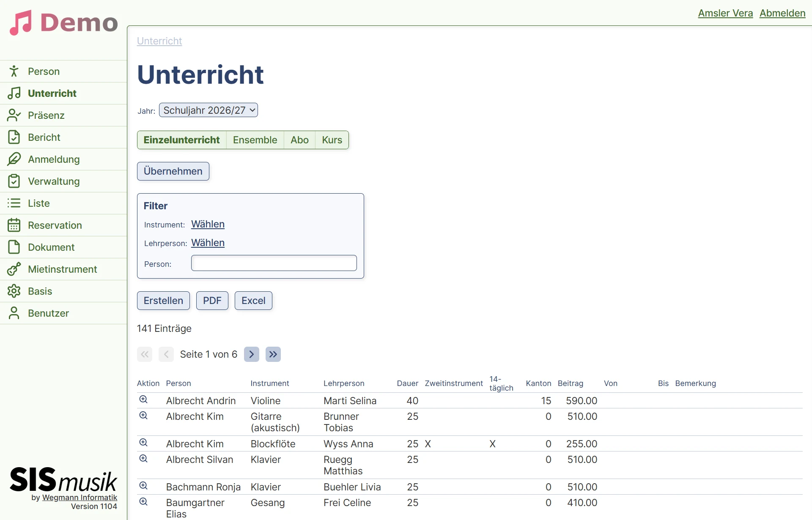Open Wegmann Informatik link

(80, 498)
